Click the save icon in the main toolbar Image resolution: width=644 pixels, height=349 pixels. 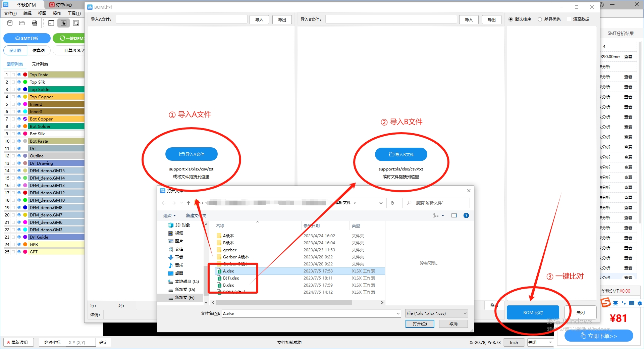[x=10, y=23]
